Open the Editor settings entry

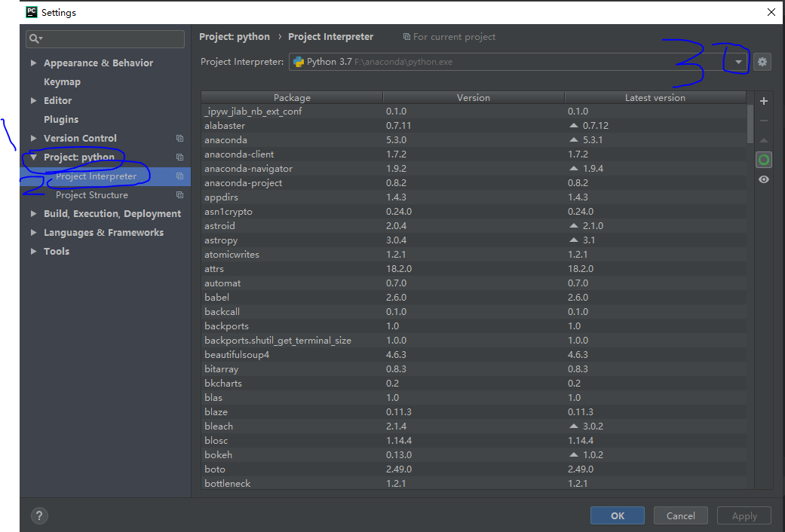tap(57, 100)
